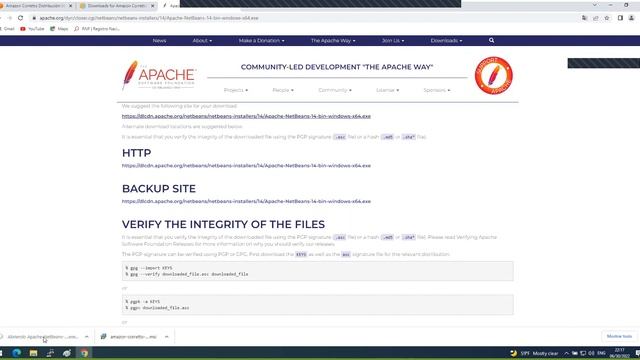The image size is (640, 360).
Task: Open the YouTube bookmark
Action: 32,29
